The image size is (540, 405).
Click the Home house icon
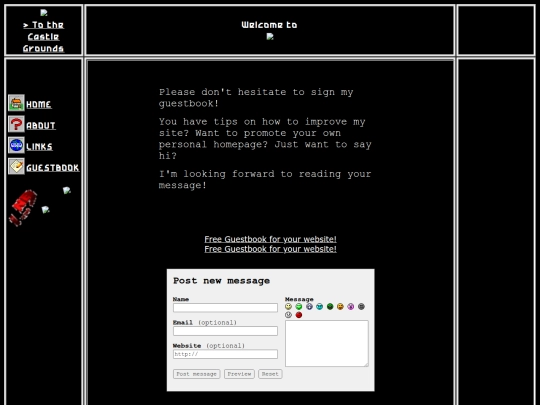pyautogui.click(x=16, y=103)
